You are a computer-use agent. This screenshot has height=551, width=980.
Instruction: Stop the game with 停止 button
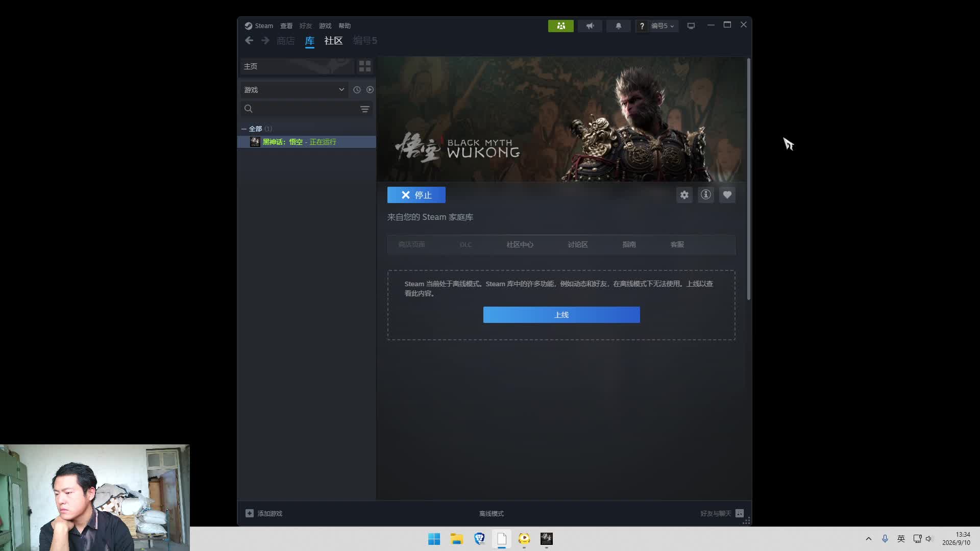pyautogui.click(x=416, y=195)
